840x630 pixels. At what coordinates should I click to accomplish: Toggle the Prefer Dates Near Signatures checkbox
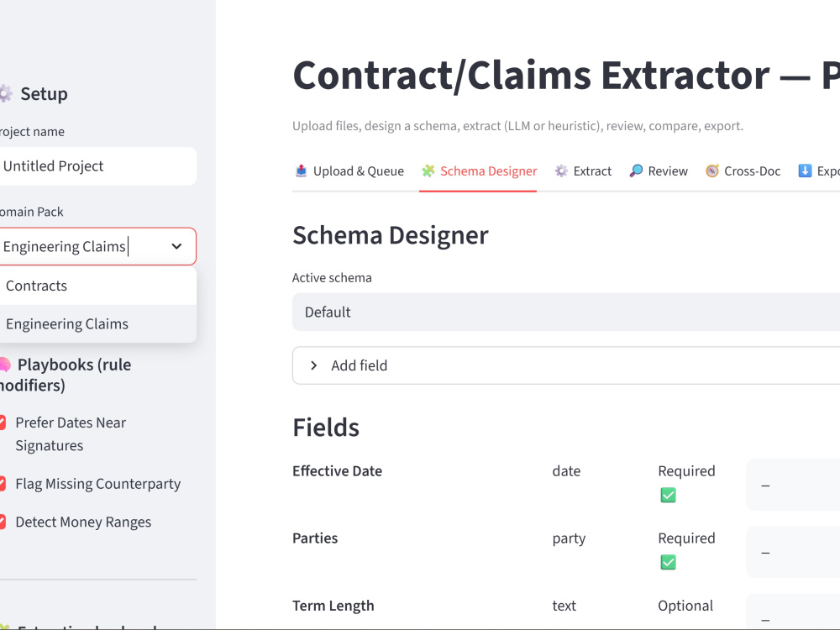point(3,423)
